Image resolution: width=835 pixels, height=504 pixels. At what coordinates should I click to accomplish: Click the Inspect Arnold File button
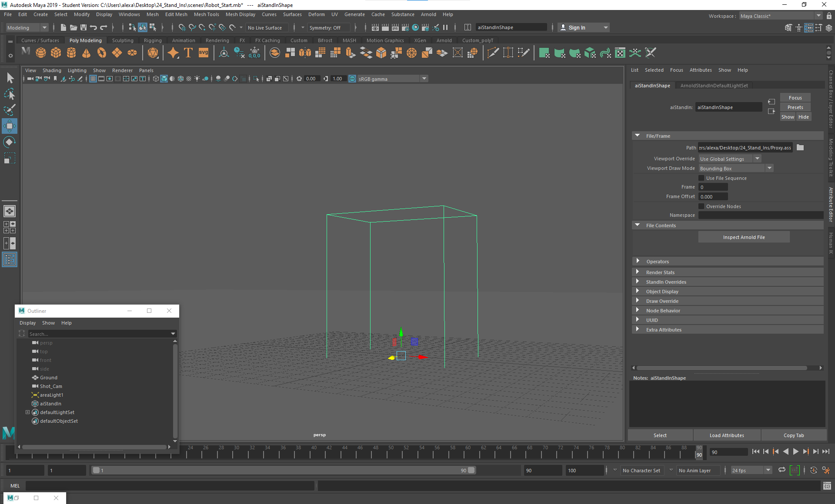pyautogui.click(x=744, y=237)
